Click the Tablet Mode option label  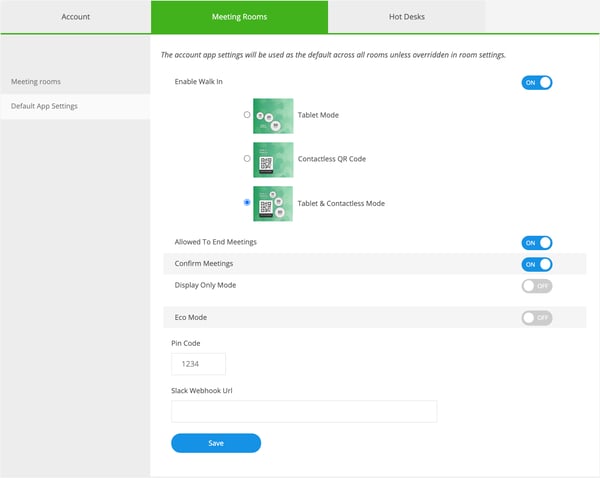click(318, 115)
